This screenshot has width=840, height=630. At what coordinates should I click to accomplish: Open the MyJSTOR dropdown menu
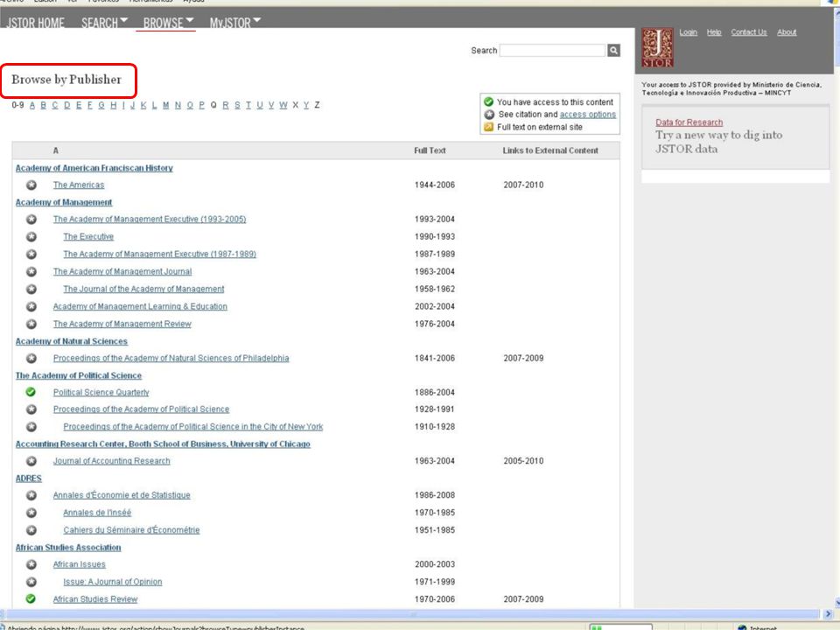pos(235,23)
